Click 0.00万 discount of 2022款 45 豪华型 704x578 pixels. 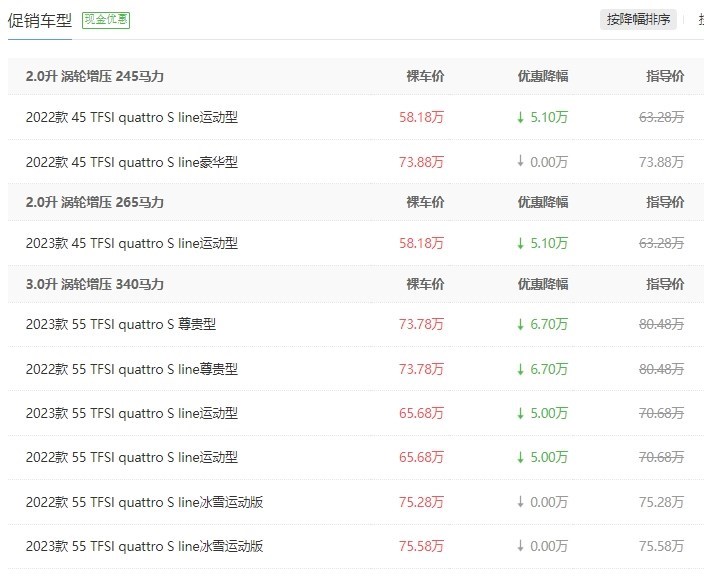pyautogui.click(x=542, y=162)
